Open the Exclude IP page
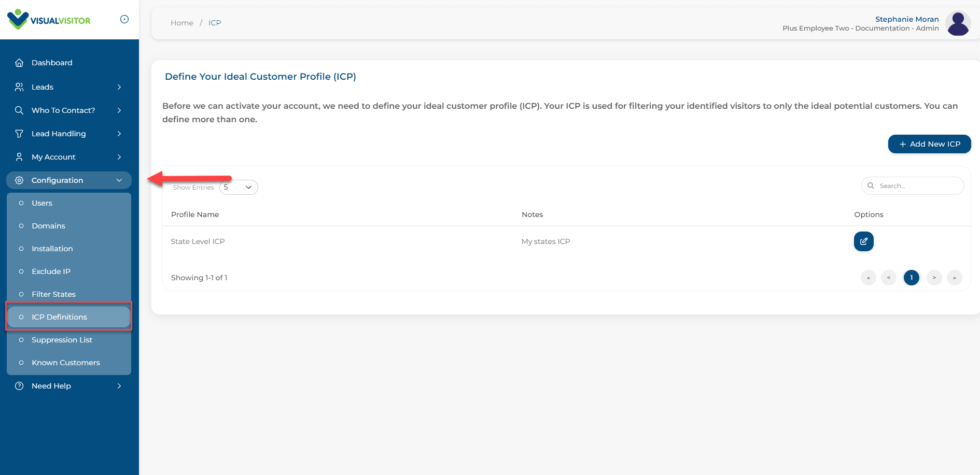Screen dimensions: 980x475 [x=69, y=271]
